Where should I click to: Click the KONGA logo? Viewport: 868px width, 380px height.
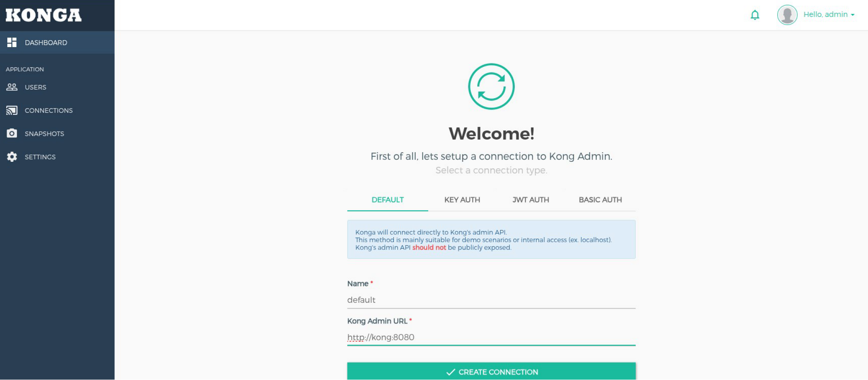44,15
